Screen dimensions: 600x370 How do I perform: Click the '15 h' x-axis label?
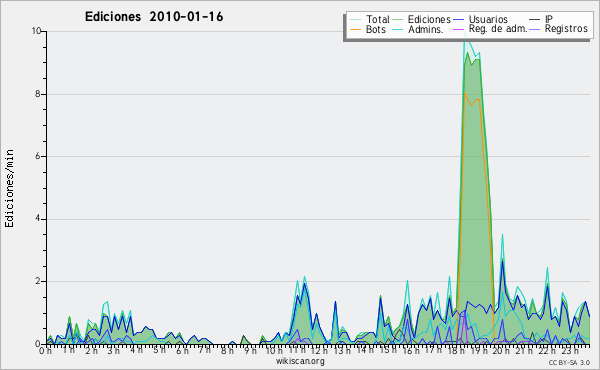point(388,350)
